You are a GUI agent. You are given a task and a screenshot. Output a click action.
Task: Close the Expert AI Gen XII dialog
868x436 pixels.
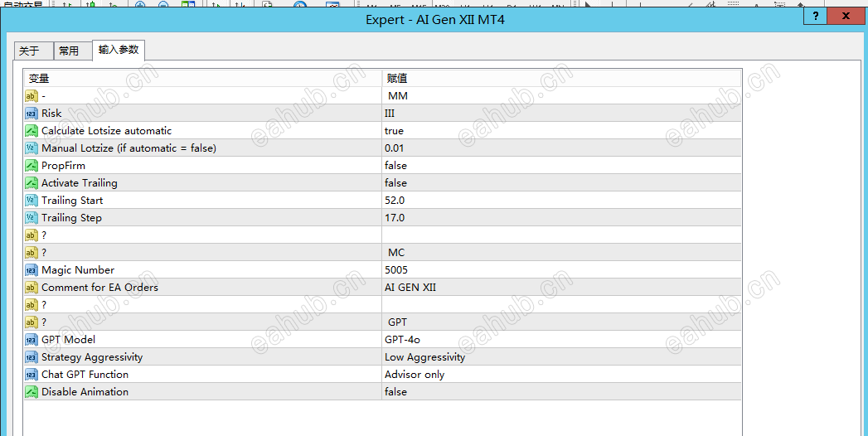[846, 16]
